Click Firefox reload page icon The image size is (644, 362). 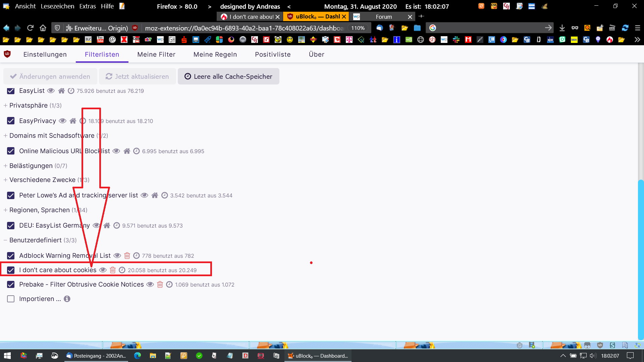pyautogui.click(x=30, y=28)
